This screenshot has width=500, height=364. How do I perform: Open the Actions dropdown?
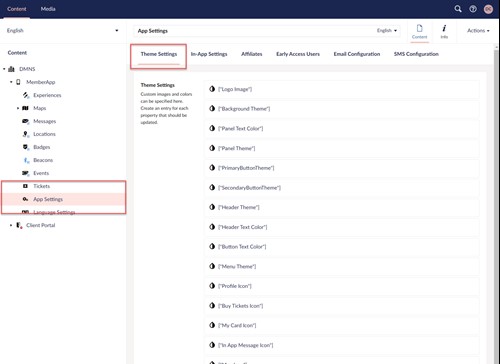[478, 30]
